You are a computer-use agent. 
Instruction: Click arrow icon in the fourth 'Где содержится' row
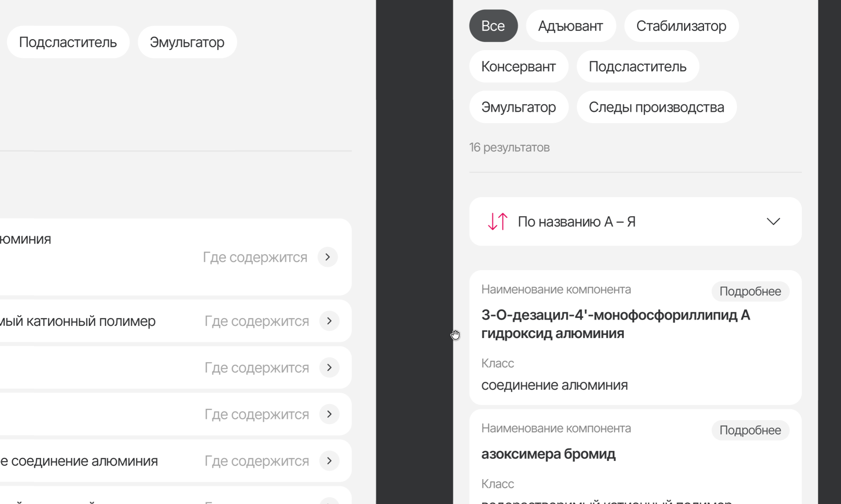point(329,414)
